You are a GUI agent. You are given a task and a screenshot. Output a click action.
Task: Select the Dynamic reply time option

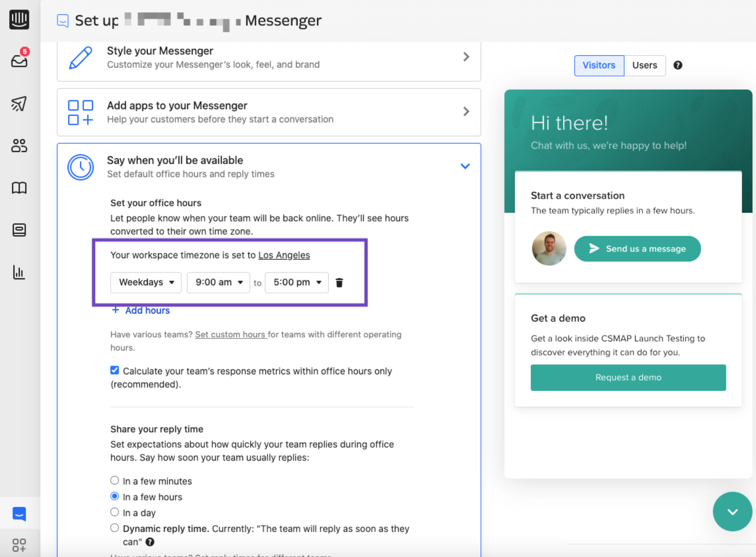tap(114, 528)
